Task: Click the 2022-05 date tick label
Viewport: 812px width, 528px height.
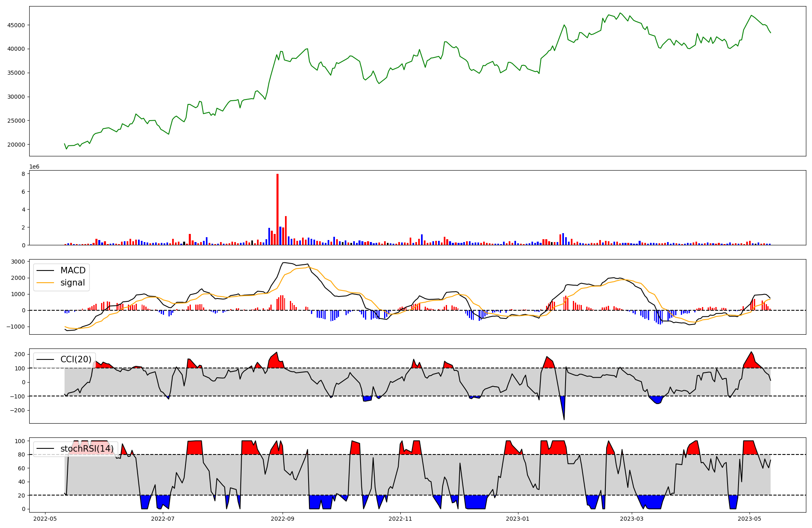Action: coord(45,519)
